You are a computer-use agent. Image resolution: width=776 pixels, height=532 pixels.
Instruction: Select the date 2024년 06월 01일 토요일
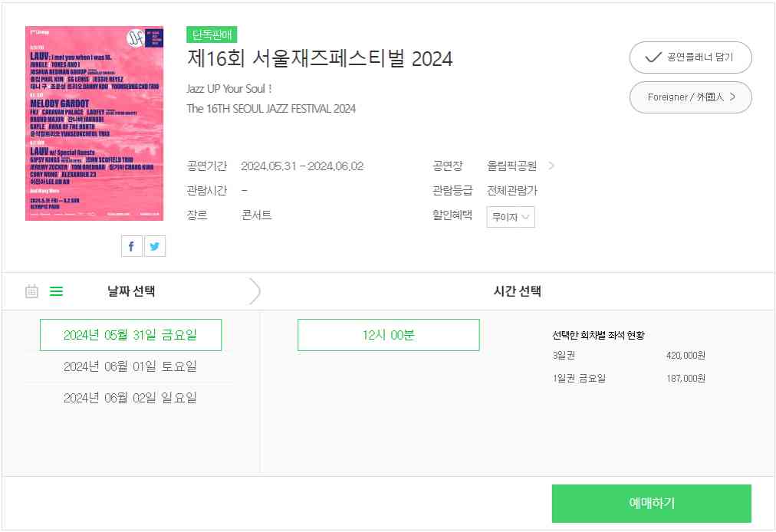coord(130,366)
